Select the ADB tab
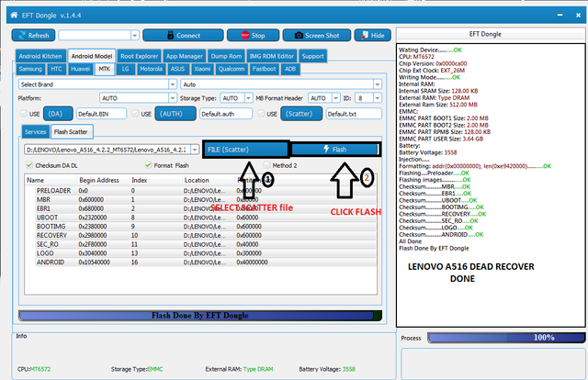The height and width of the screenshot is (380, 588). point(290,69)
